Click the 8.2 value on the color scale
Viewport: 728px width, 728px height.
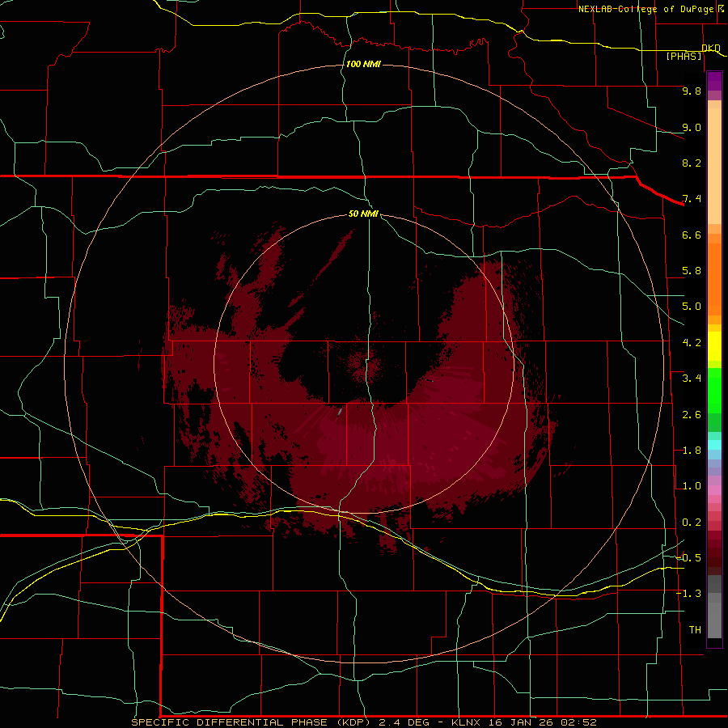click(692, 163)
